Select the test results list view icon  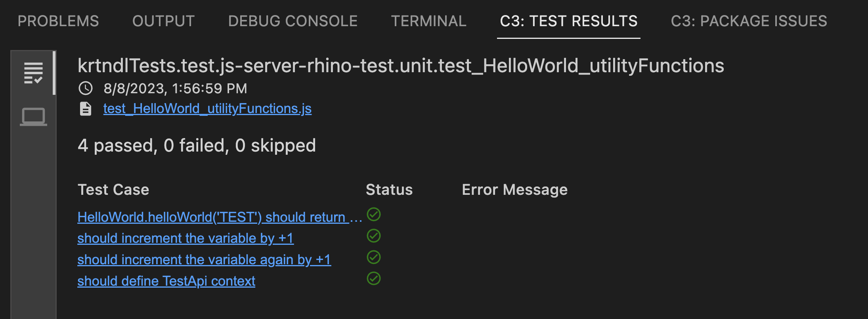[33, 72]
